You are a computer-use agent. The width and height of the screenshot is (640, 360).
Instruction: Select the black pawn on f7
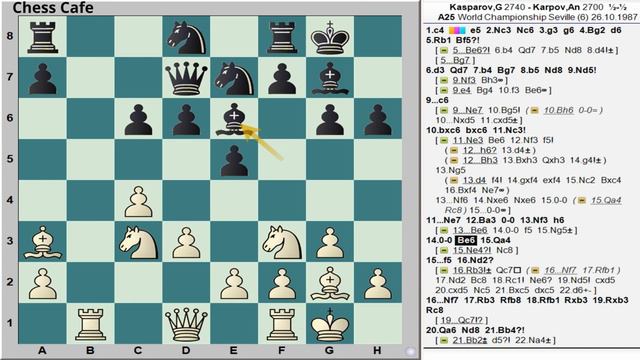coord(282,79)
